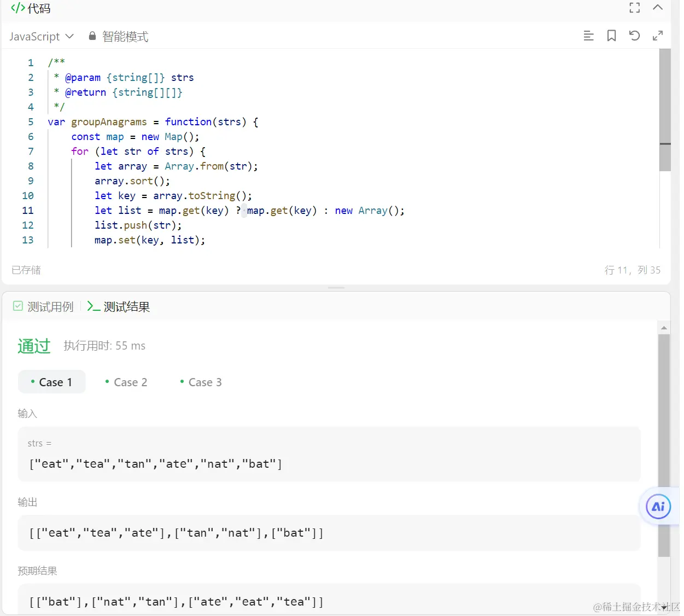Click the results scrollbar up arrow
Screen dimensions: 684x616
point(664,328)
